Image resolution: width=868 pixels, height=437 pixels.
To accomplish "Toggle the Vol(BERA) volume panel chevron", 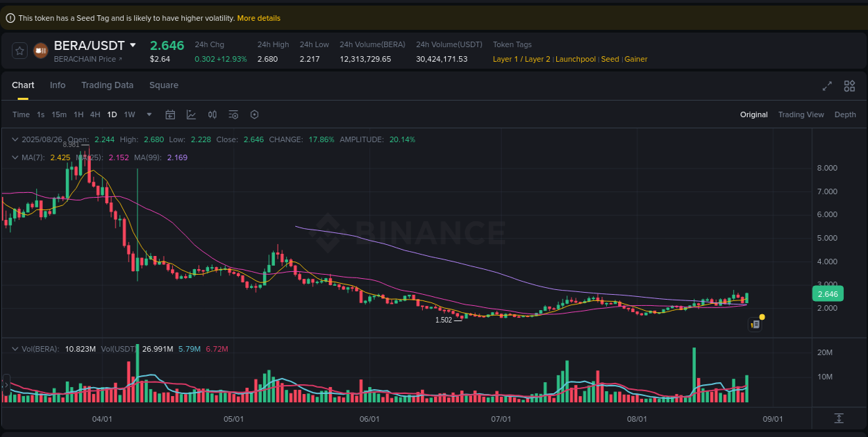I will [x=15, y=349].
